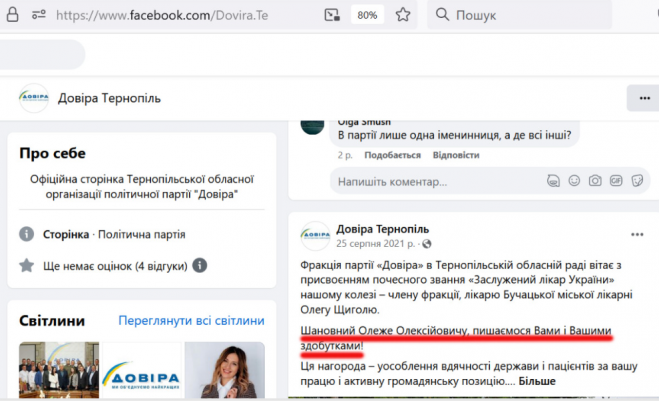Click info icon next to 4 відгуки
Screen dimensions: 659x401
[200, 265]
